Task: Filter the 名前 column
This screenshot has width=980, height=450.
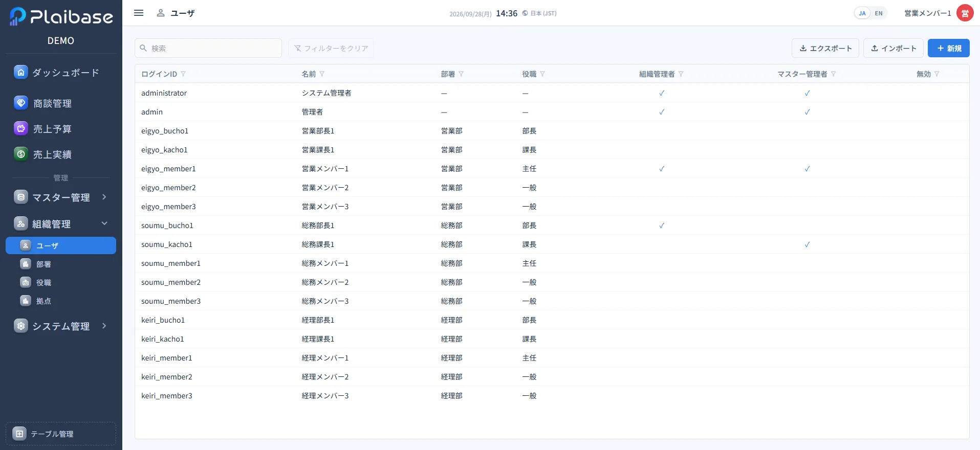Action: tap(322, 74)
